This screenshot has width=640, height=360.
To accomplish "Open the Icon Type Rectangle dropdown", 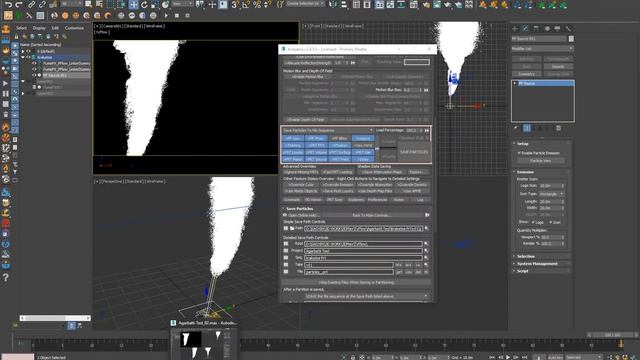I will 552,194.
